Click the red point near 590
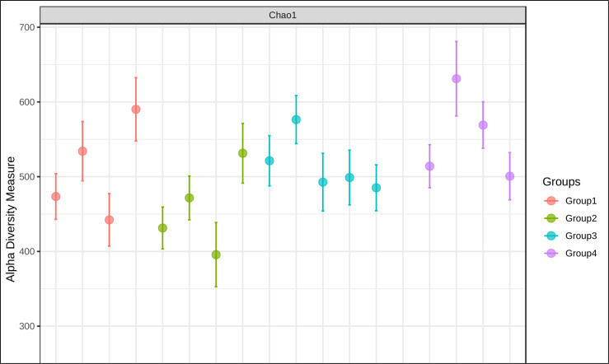 [136, 110]
